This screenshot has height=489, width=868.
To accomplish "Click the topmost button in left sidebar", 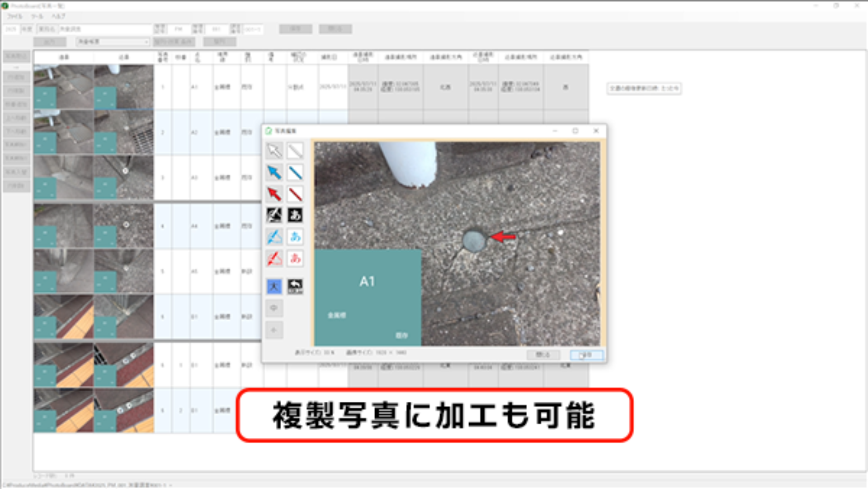I will pos(17,56).
